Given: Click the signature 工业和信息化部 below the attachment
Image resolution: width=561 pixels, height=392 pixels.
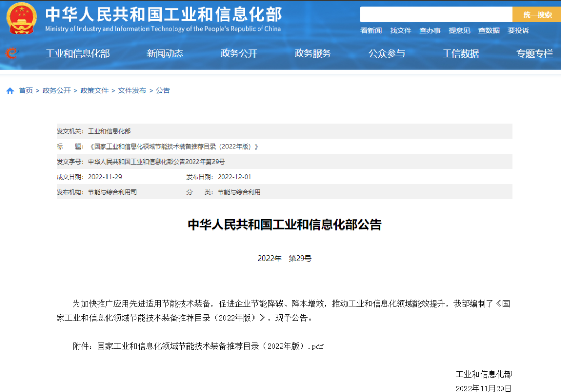Looking at the screenshot, I should (484, 374).
